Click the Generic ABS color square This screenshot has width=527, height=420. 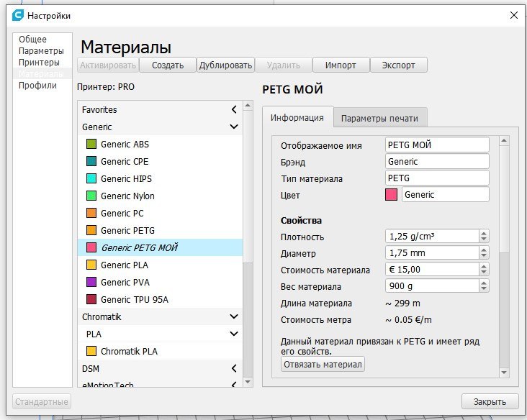(91, 144)
